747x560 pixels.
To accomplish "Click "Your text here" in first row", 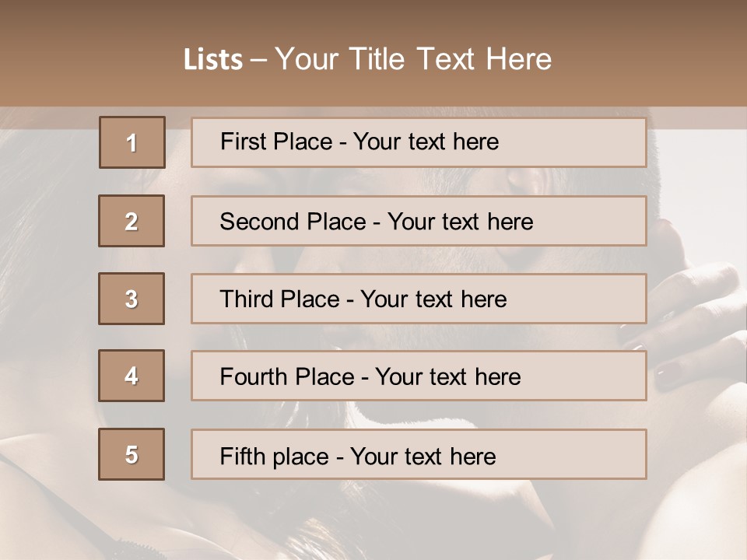I will [x=426, y=142].
